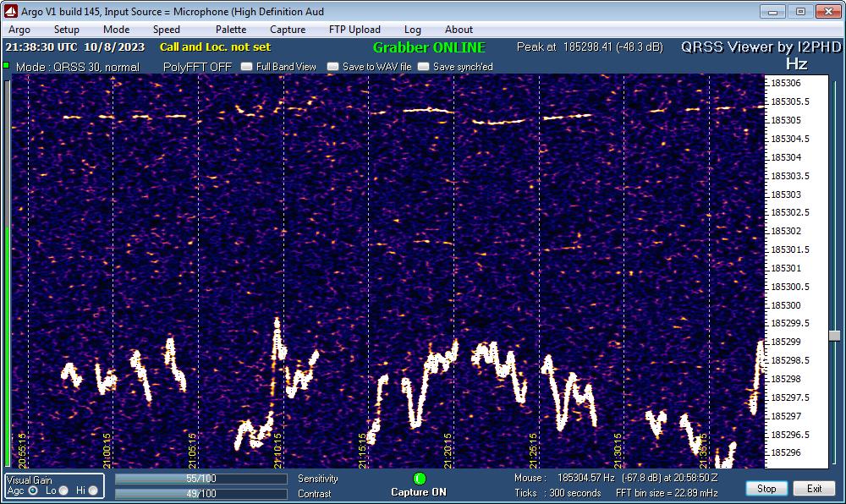Click the Stop button

(x=766, y=489)
